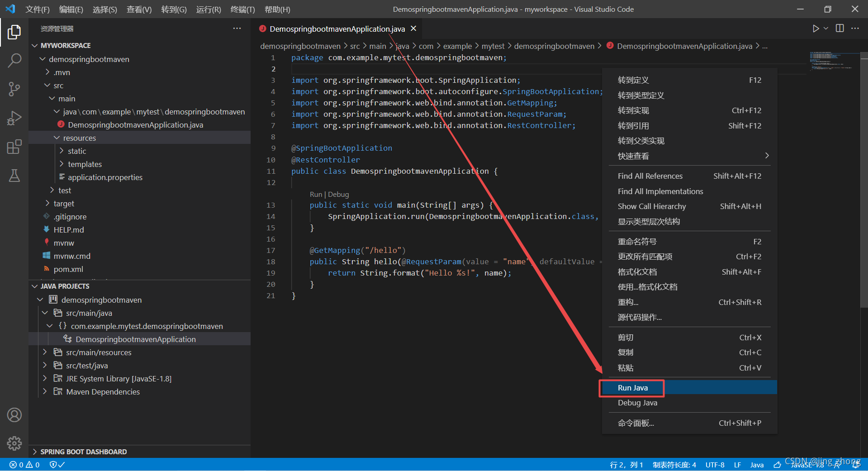Choose 转到定义 in context menu
The image size is (868, 471).
point(689,80)
